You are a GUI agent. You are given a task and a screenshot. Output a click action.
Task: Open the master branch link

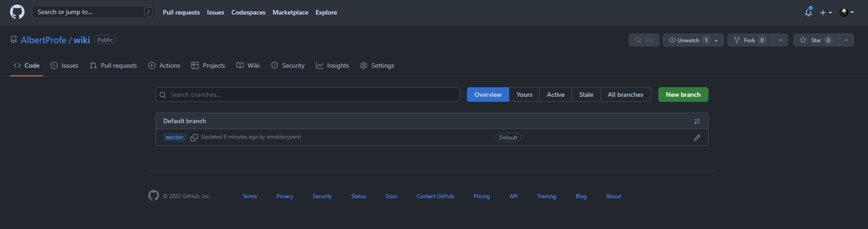(x=175, y=137)
